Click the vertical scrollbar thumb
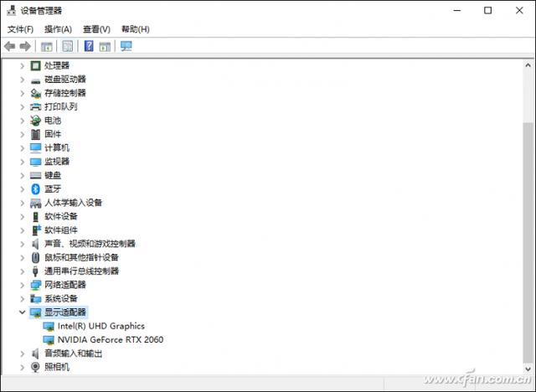This screenshot has width=536, height=392. pos(528,243)
